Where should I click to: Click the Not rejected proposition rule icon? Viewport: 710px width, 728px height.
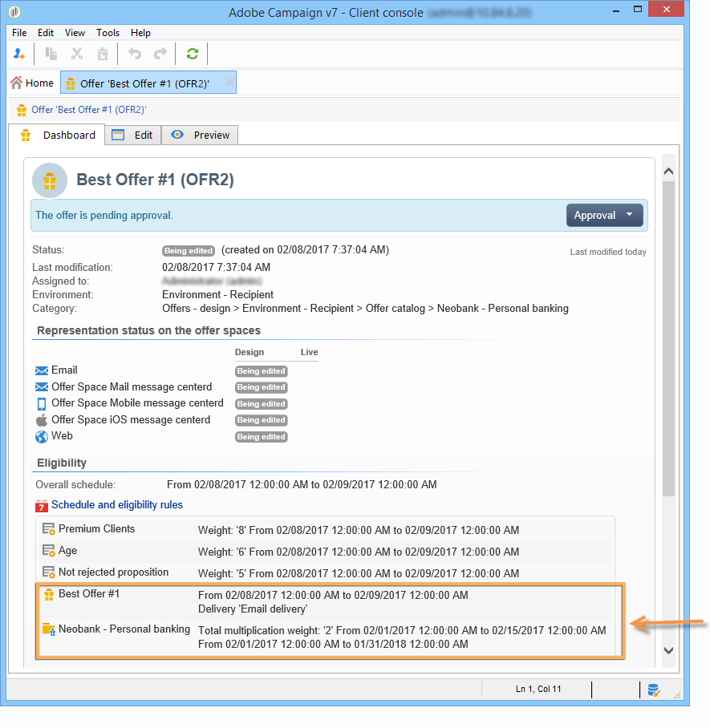point(48,572)
